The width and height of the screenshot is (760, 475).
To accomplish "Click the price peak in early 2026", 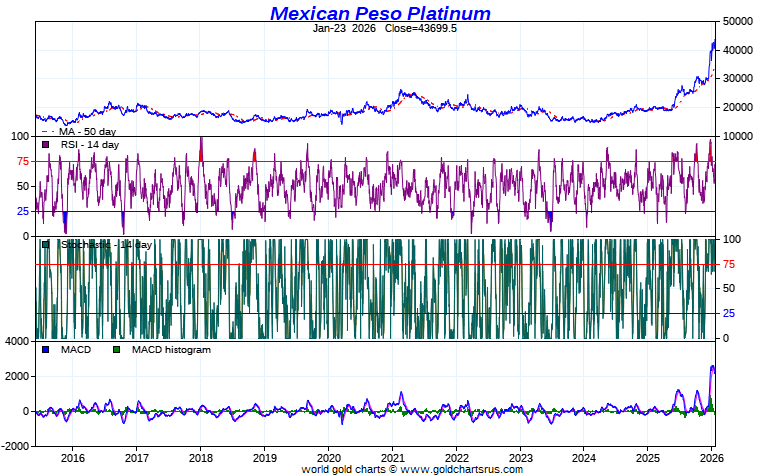I will click(x=713, y=42).
